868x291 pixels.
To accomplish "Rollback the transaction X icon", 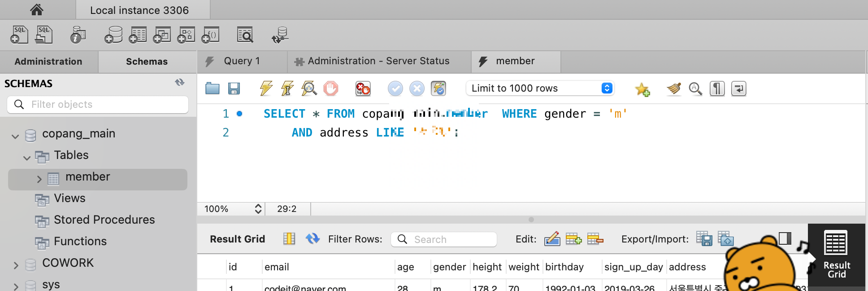I will tap(417, 88).
